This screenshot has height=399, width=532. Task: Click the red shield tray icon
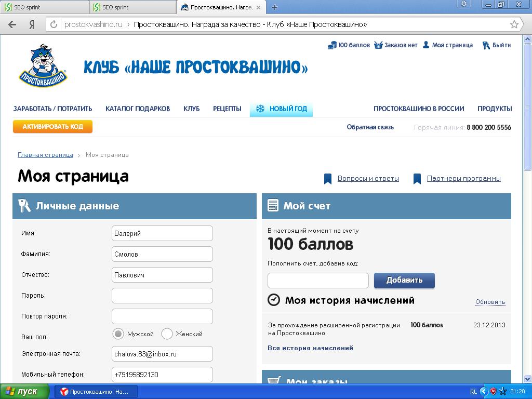494,391
